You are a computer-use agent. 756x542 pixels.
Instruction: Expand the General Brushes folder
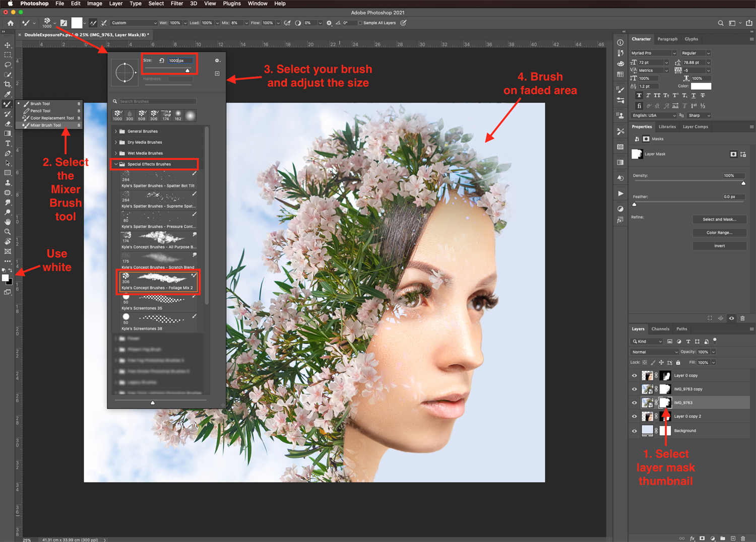[116, 131]
